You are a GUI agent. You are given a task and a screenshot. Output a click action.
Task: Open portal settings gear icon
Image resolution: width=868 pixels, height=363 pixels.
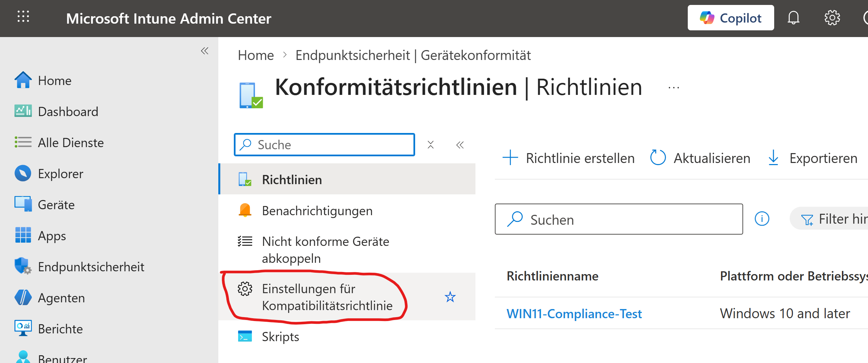pyautogui.click(x=832, y=18)
